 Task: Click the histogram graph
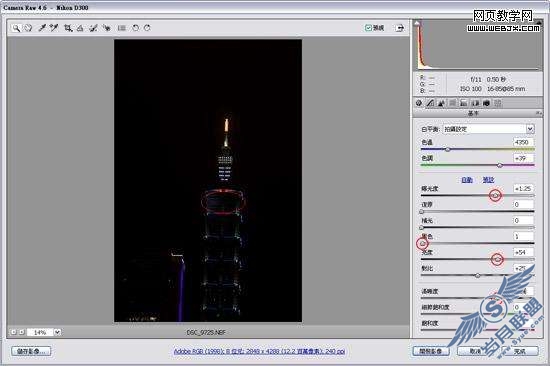(477, 45)
